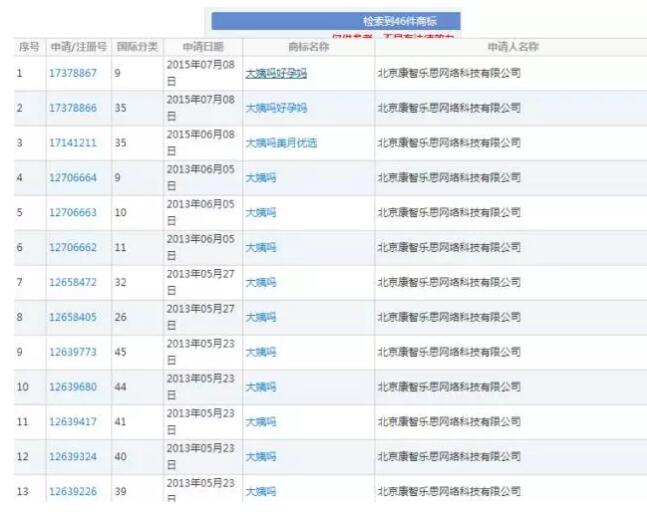This screenshot has height=520, width=647.
Task: Select date 2015年06月08日 in row 3
Action: tap(201, 143)
